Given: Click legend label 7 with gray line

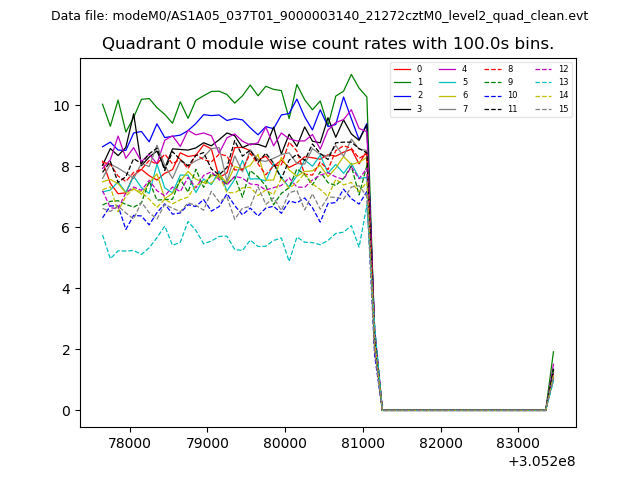Looking at the screenshot, I should tap(464, 108).
